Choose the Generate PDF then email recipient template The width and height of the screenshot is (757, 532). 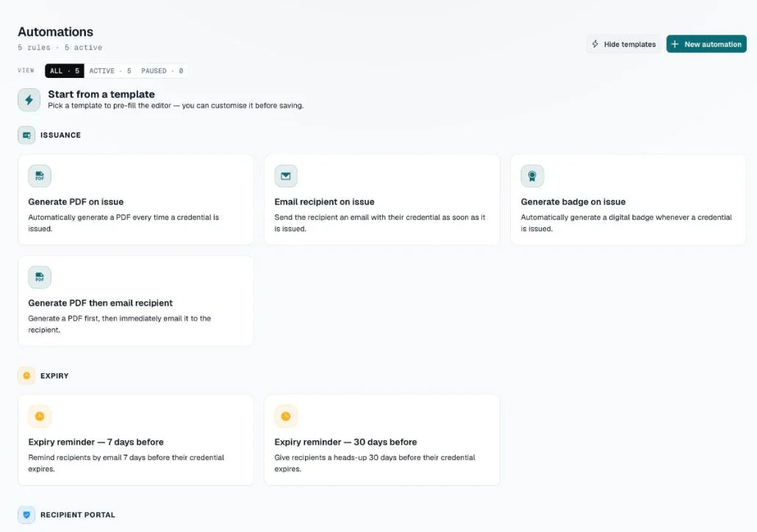(136, 301)
